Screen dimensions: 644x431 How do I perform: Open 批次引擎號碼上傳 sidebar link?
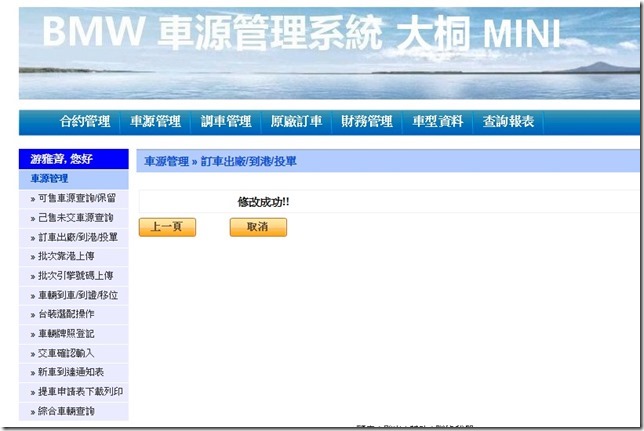(74, 276)
